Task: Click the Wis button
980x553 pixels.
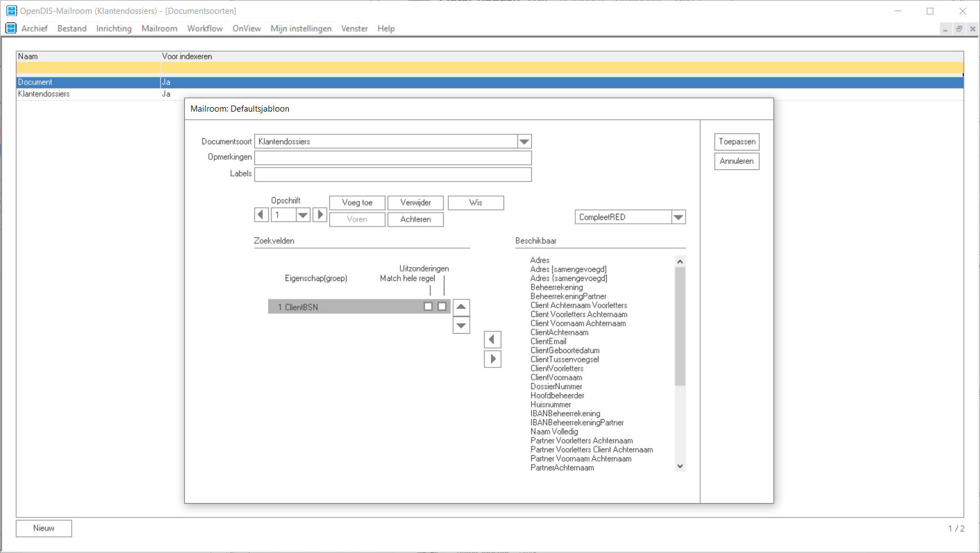Action: pos(476,203)
